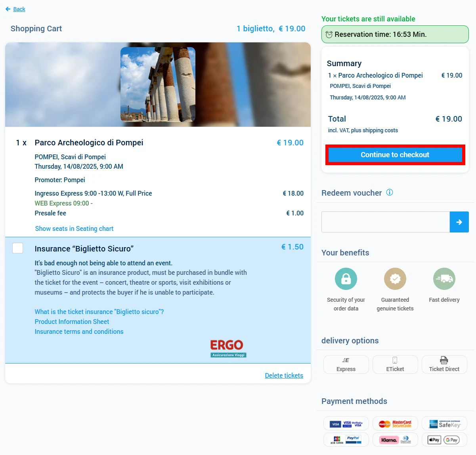Image resolution: width=476 pixels, height=455 pixels.
Task: Click the voucher info icon
Action: click(390, 192)
